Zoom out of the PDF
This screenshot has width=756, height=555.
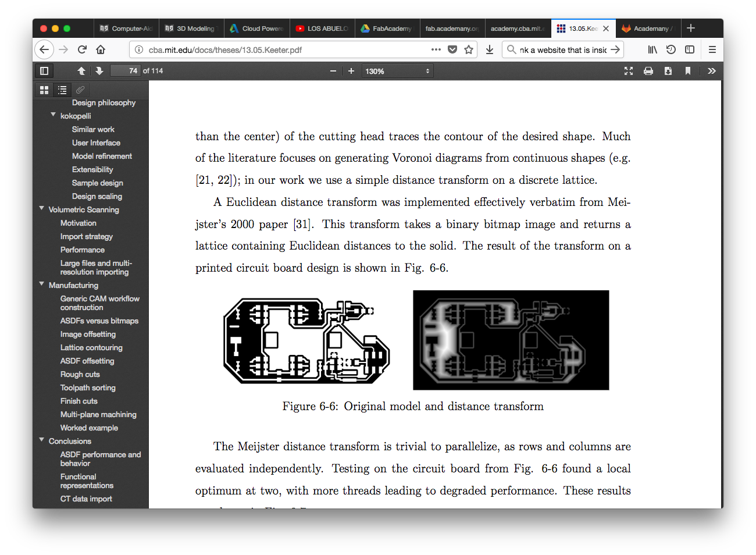click(333, 71)
